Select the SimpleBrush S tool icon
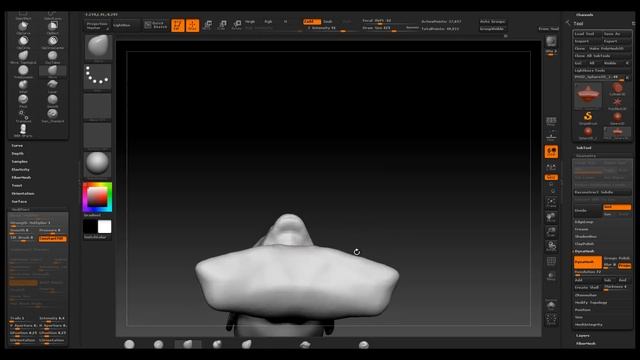The height and width of the screenshot is (360, 640). 588,118
